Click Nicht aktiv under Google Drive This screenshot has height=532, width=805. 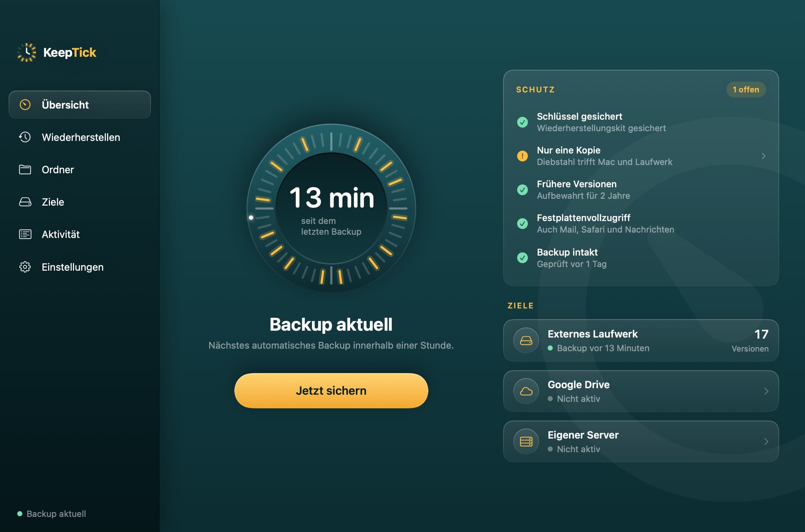(578, 399)
